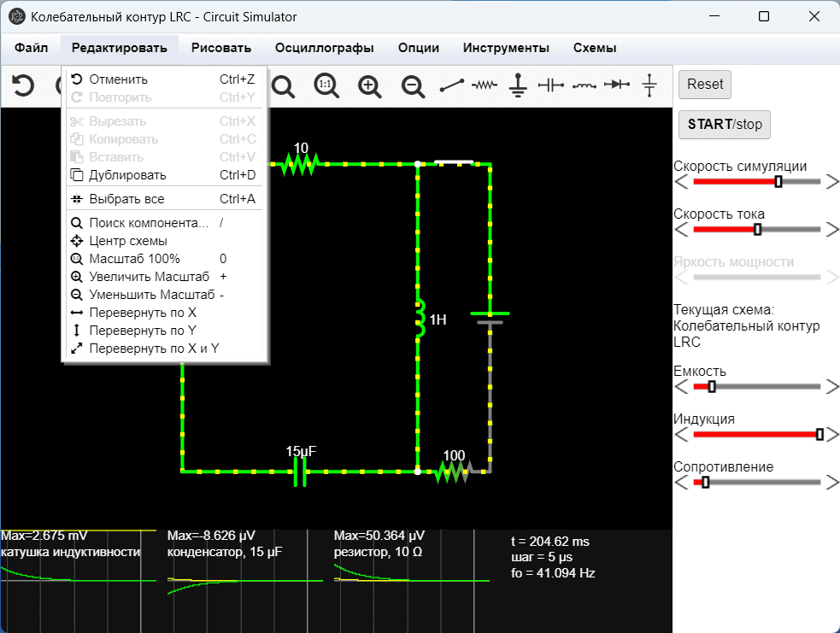Click Выбрать все in the menu
Screen dimensions: 840x633
click(x=126, y=199)
